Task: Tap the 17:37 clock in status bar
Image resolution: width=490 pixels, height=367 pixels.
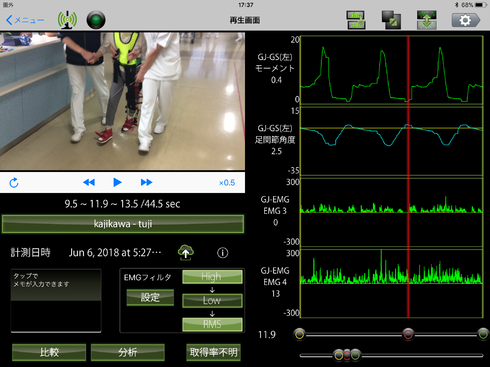Action: [x=246, y=5]
